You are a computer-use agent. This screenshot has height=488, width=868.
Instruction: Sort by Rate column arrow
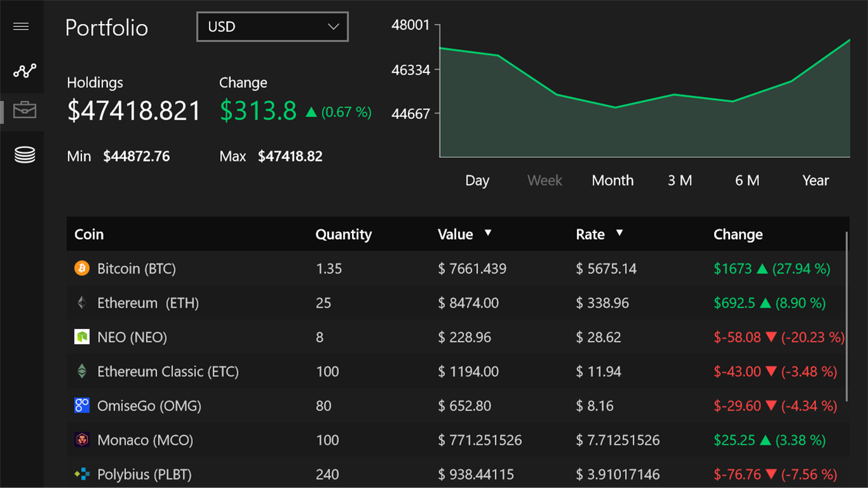pyautogui.click(x=619, y=233)
